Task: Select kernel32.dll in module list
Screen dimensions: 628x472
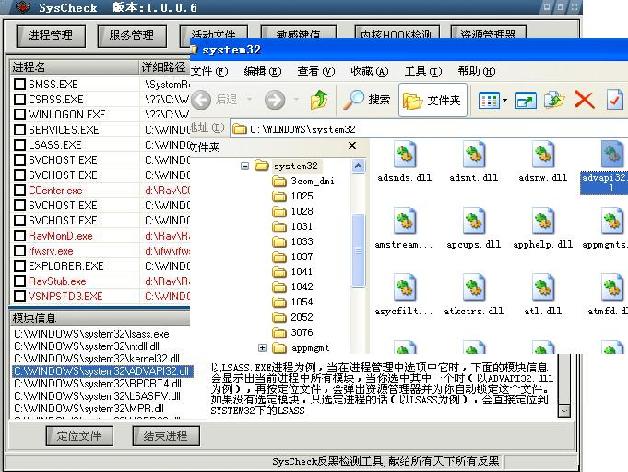Action: tap(97, 358)
